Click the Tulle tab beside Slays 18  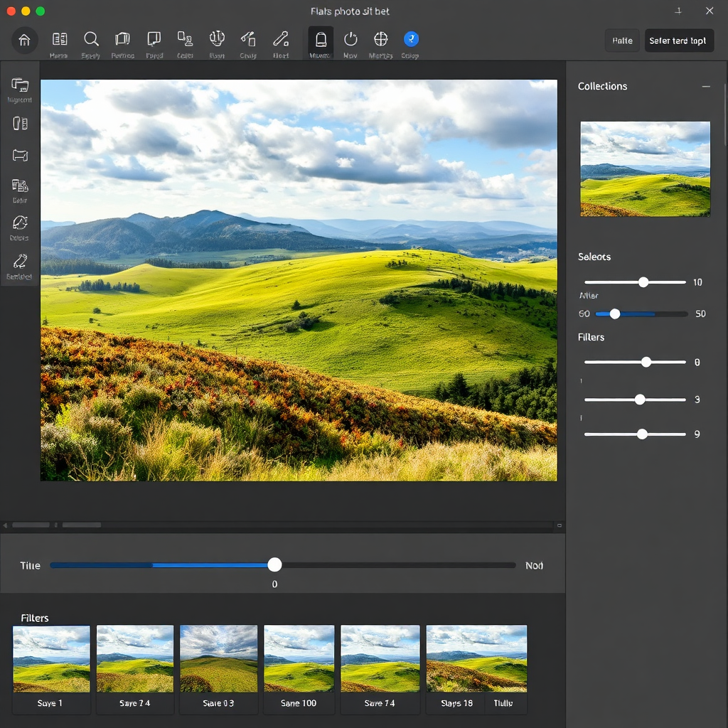click(x=503, y=703)
